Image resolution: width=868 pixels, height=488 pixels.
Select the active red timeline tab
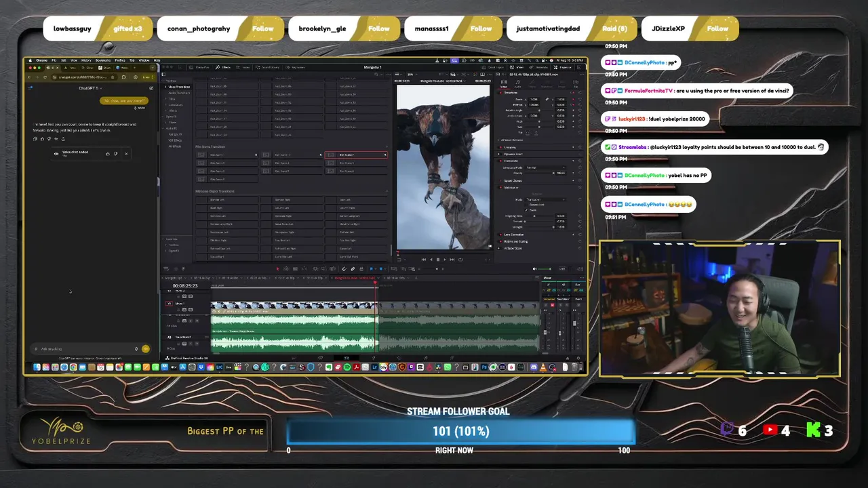355,278
